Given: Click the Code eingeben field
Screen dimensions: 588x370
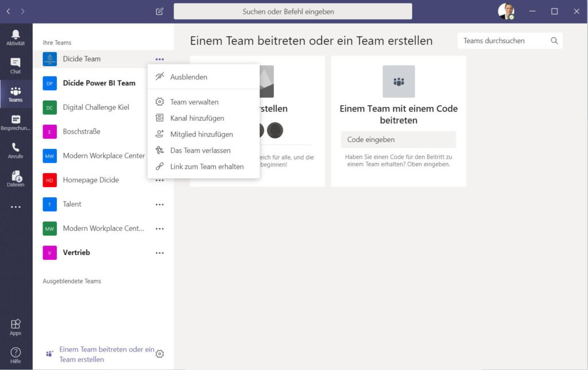Looking at the screenshot, I should tap(399, 140).
